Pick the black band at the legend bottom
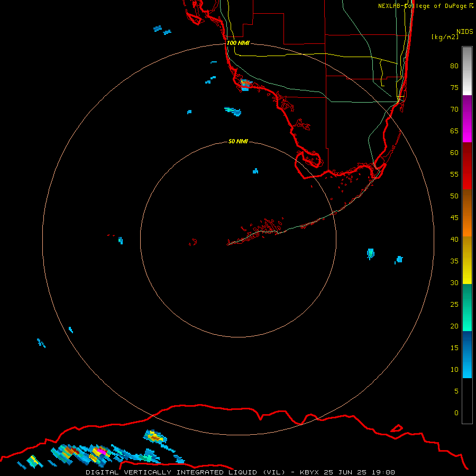Screen dimensions: 476x476 point(467,400)
